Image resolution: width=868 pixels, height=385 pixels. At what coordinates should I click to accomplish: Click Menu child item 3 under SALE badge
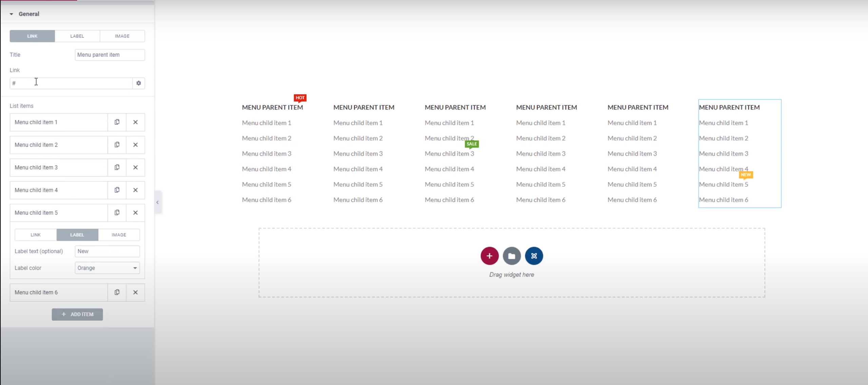449,153
